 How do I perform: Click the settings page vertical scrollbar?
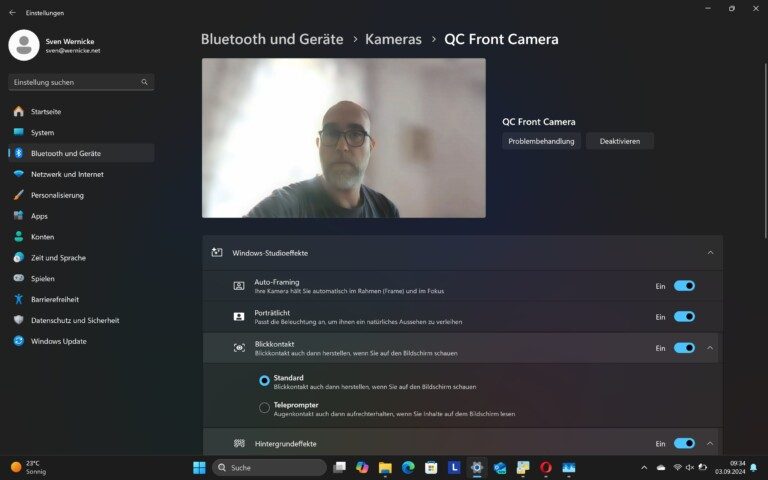(x=765, y=152)
